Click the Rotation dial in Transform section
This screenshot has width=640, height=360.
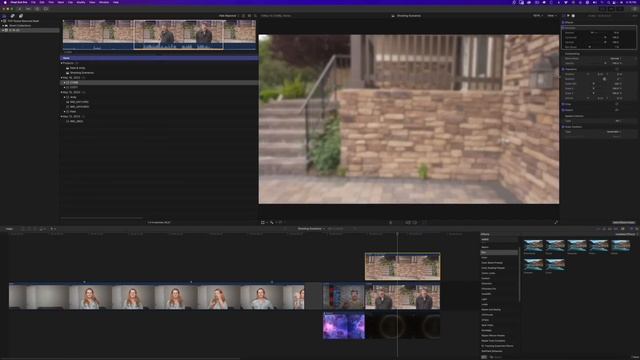click(x=604, y=79)
